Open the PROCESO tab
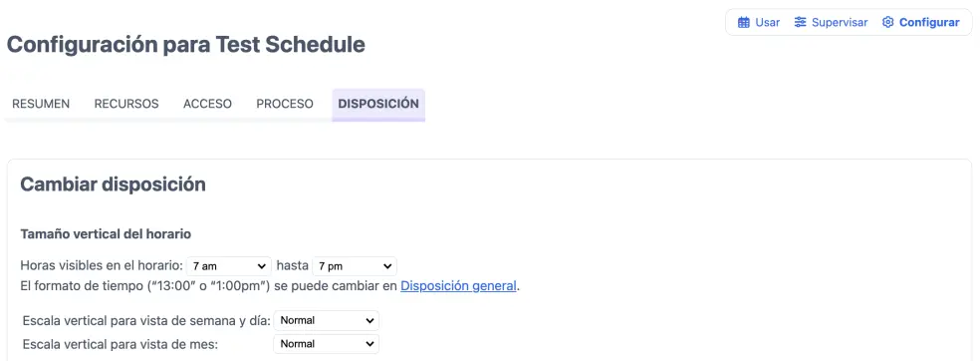 [x=285, y=104]
